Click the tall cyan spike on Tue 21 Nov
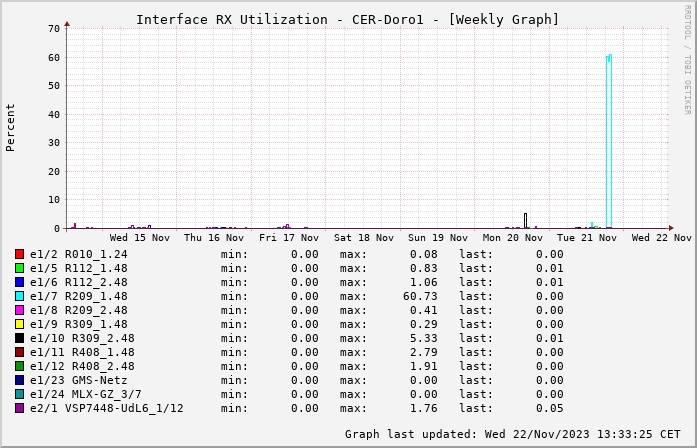Image resolution: width=697 pixels, height=448 pixels. (608, 140)
